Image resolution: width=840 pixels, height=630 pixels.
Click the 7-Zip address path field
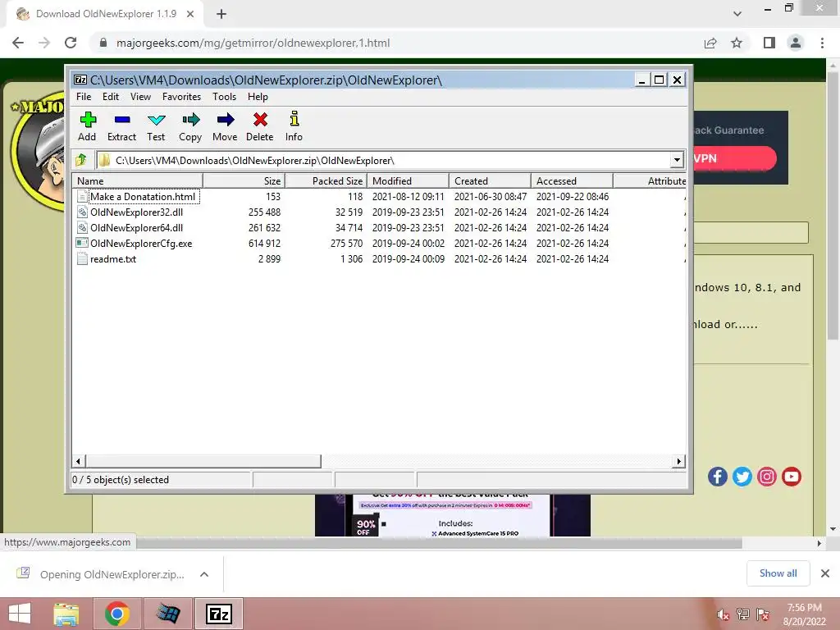[x=383, y=160]
